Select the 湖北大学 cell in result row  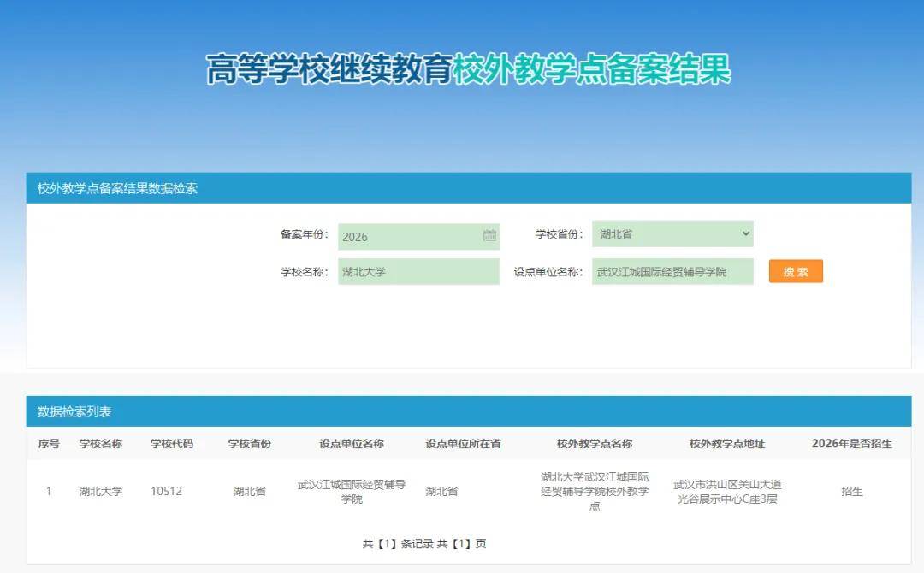click(x=101, y=491)
